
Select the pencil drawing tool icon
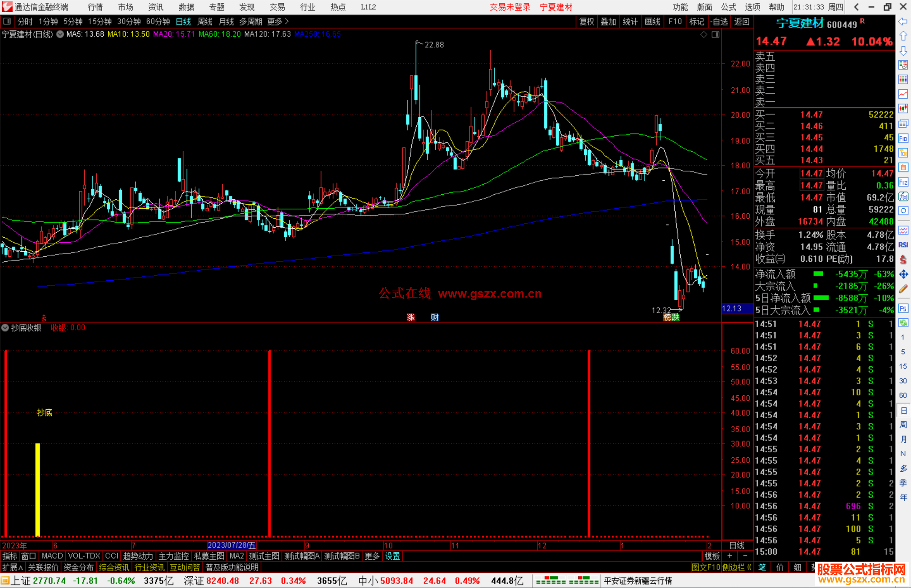click(x=903, y=289)
